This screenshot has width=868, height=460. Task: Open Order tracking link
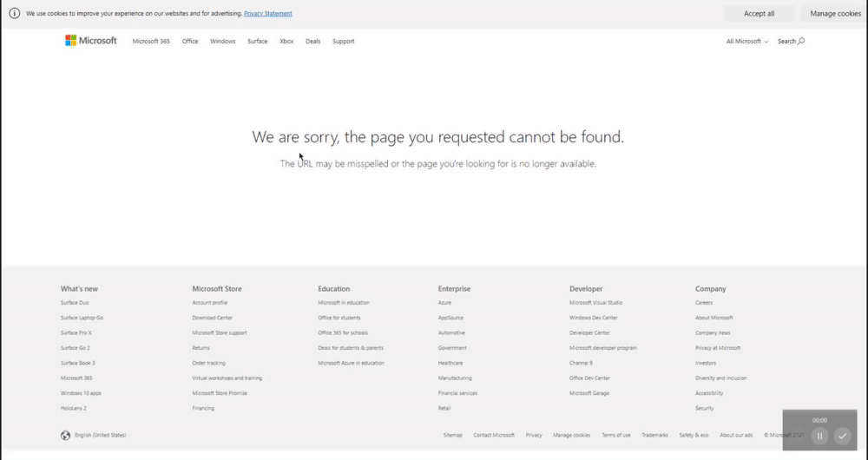(208, 363)
